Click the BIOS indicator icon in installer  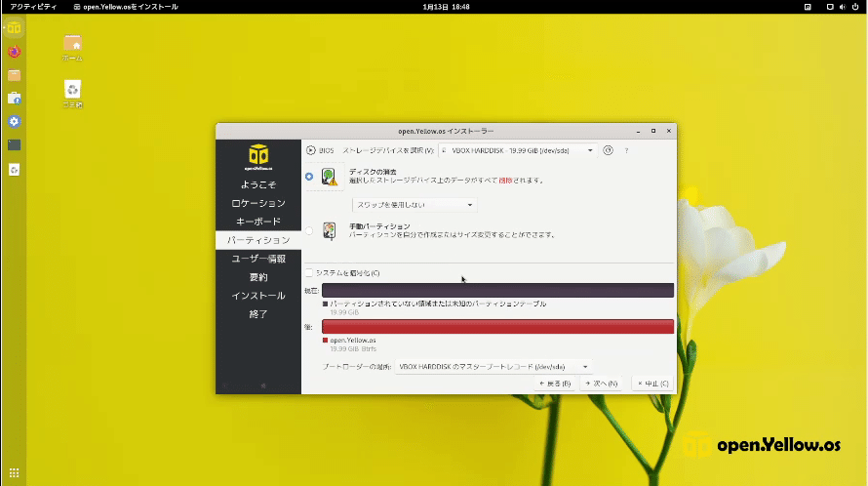coord(310,150)
